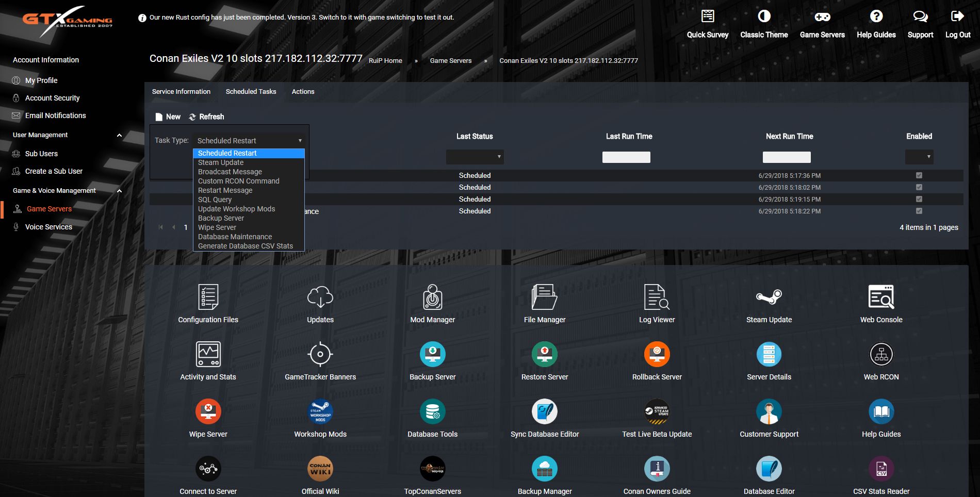Select Steam Update from task type list

[249, 162]
